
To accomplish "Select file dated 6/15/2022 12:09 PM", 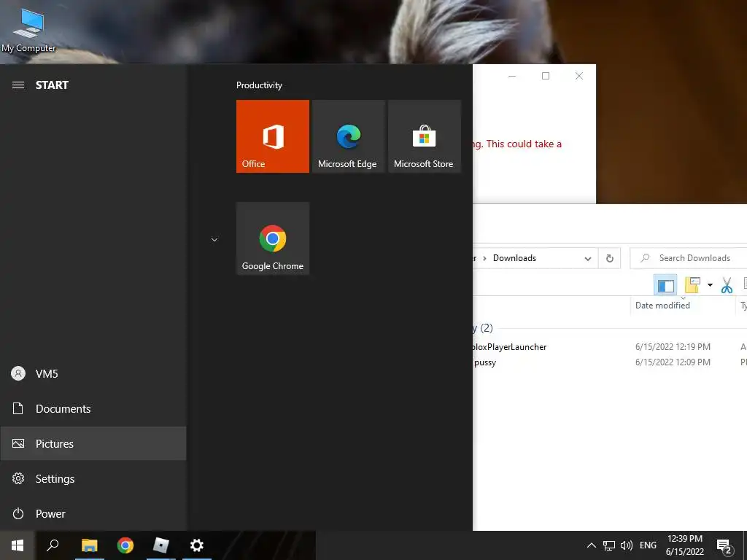I will pos(610,362).
